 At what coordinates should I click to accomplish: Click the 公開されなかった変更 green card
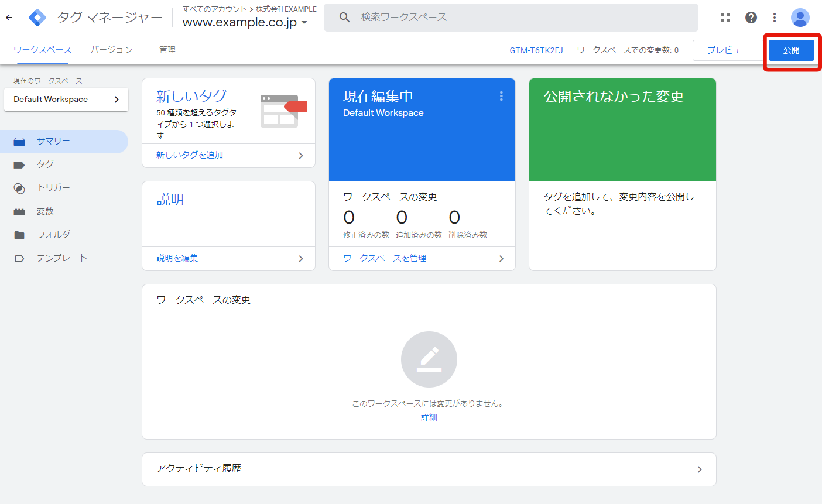point(622,130)
